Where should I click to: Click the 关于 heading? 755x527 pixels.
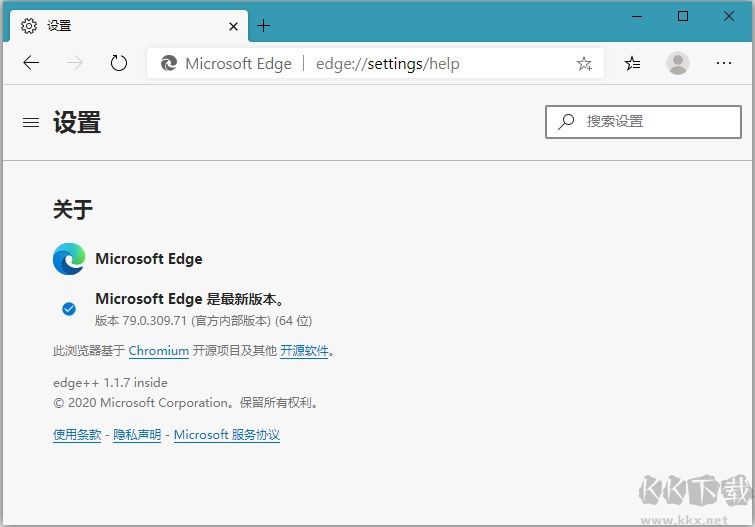pos(73,210)
